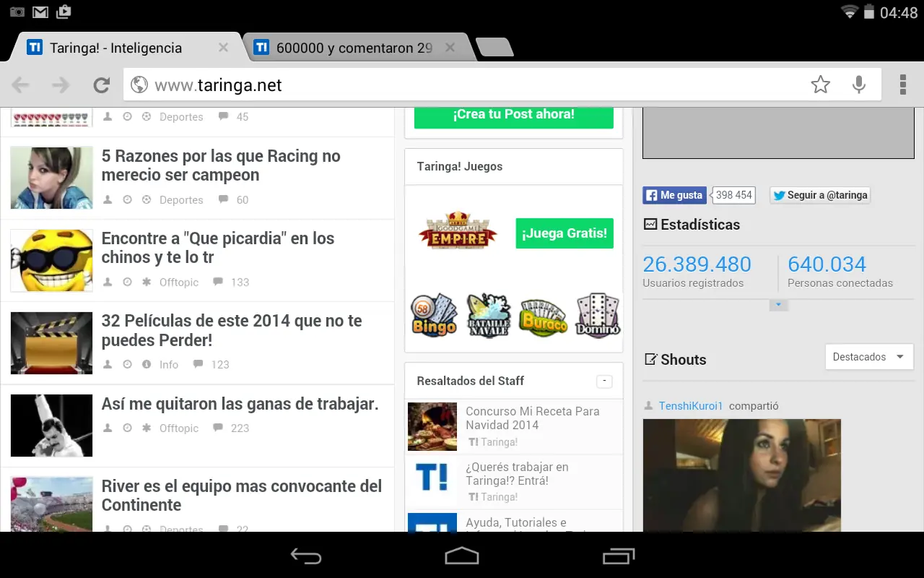The height and width of the screenshot is (578, 924).
Task: Click the recipe contest thumbnail image
Action: pyautogui.click(x=432, y=426)
